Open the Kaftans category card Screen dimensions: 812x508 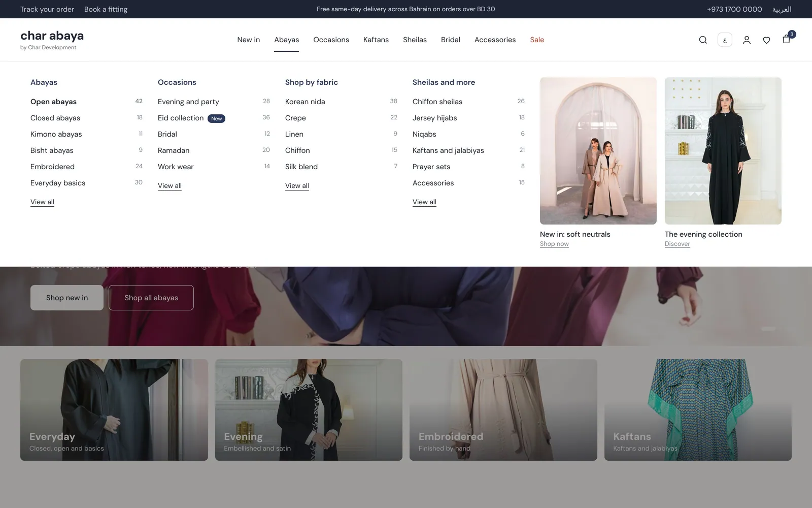[x=698, y=410]
